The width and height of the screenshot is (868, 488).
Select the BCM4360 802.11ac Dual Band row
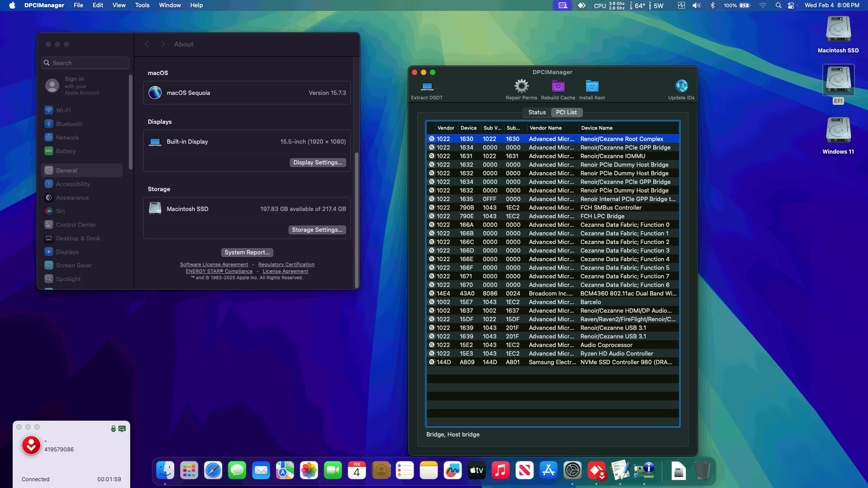[552, 294]
